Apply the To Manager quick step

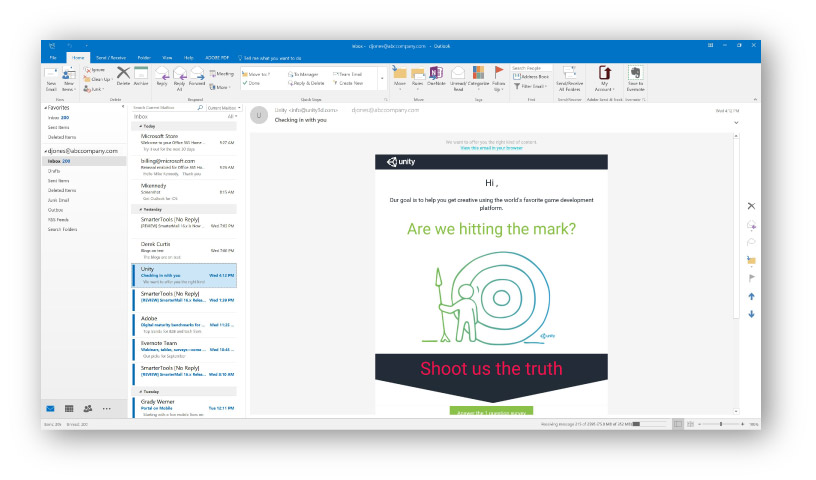[303, 74]
